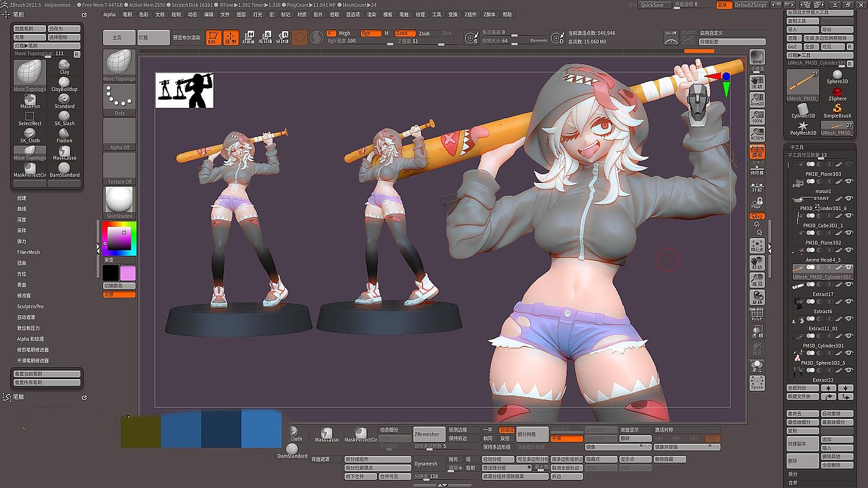Select the MaskLasso brush in the bottom tray
Screen dimensions: 868x488
326,433
